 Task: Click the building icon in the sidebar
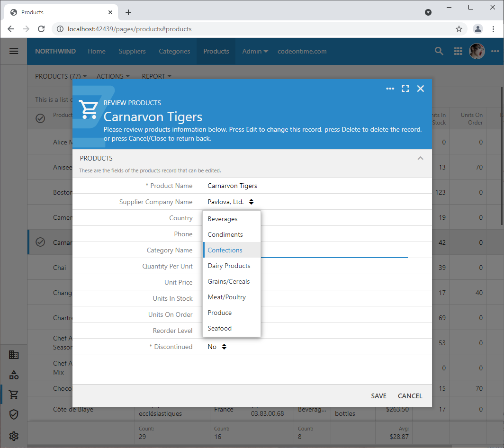(x=14, y=354)
